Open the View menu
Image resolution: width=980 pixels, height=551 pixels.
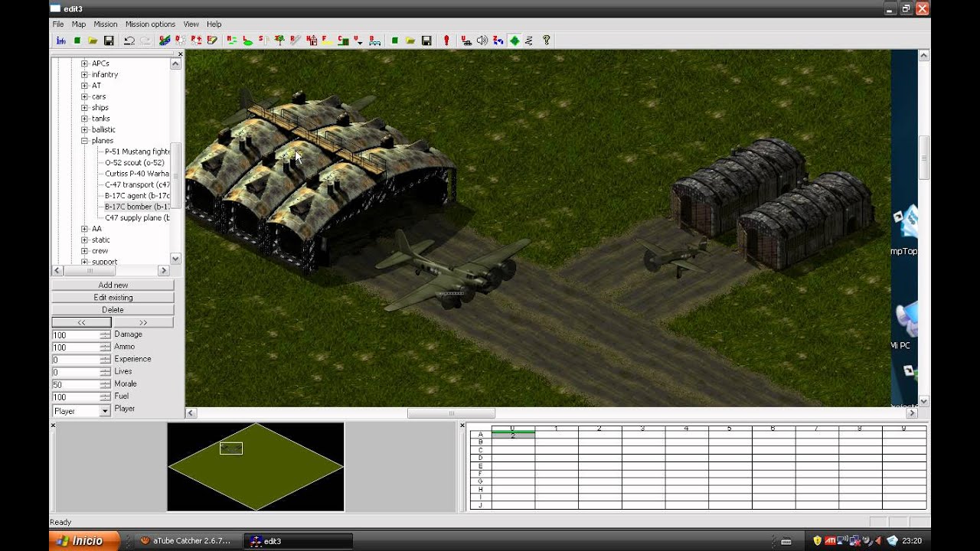[191, 24]
